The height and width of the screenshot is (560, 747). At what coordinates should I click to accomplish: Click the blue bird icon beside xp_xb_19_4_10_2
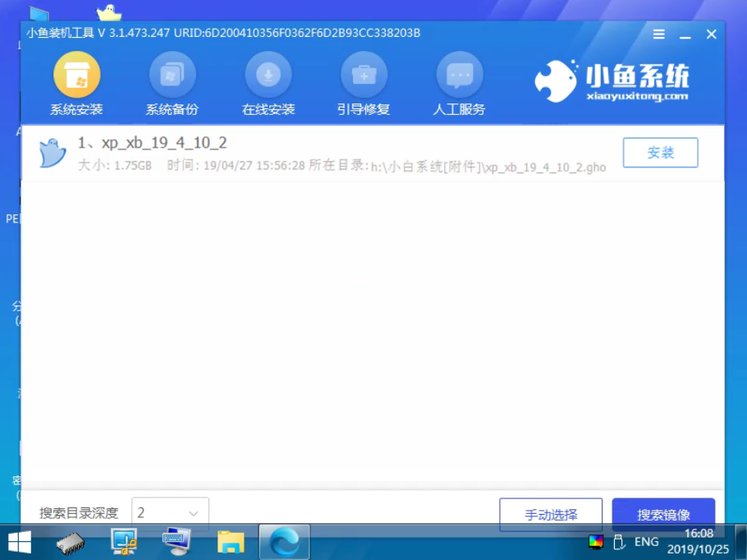point(51,155)
